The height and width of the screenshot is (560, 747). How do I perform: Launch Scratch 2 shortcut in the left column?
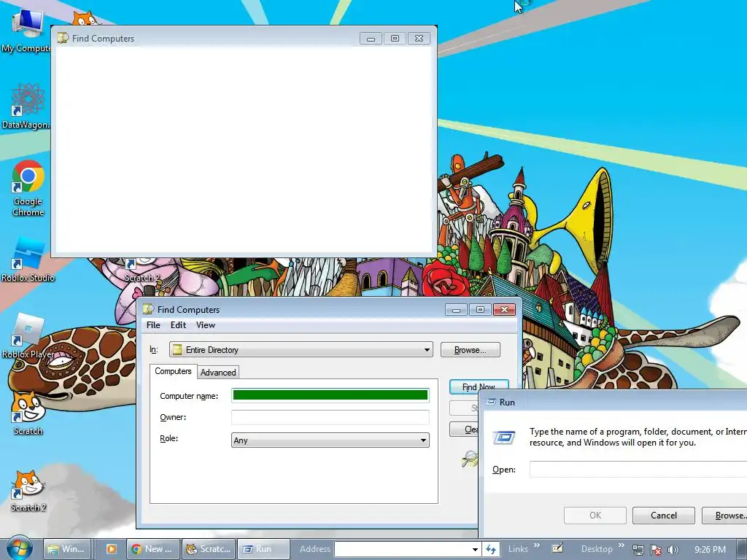click(x=28, y=490)
